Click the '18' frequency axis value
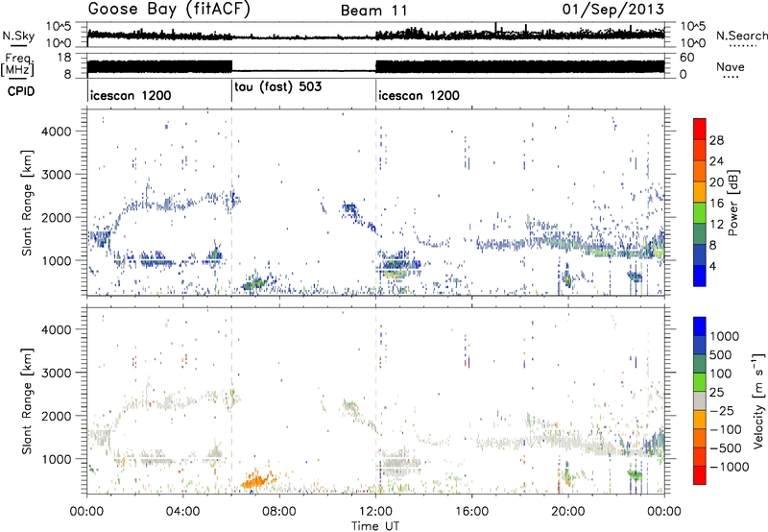The height and width of the screenshot is (532, 768). pyautogui.click(x=64, y=58)
